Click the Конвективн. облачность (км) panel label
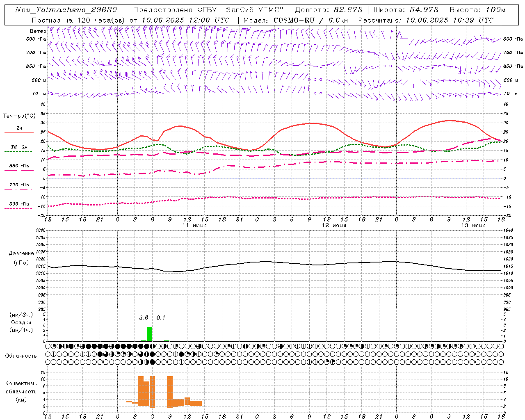This screenshot has width=525, height=420. pos(21,391)
